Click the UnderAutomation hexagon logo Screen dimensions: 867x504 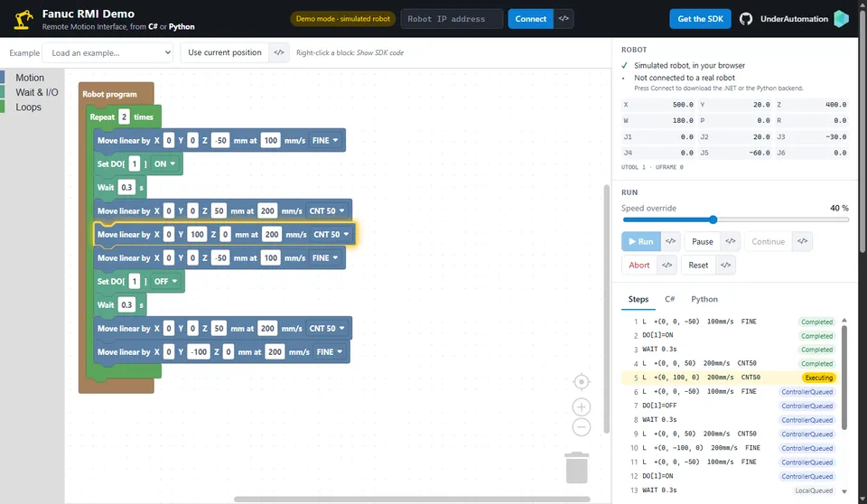[x=841, y=19]
